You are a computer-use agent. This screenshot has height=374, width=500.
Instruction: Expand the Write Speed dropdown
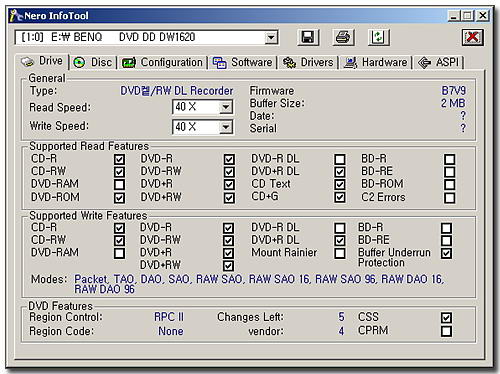point(226,127)
